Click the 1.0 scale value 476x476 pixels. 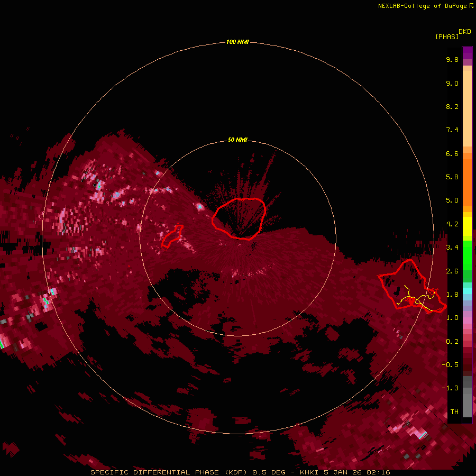452,318
